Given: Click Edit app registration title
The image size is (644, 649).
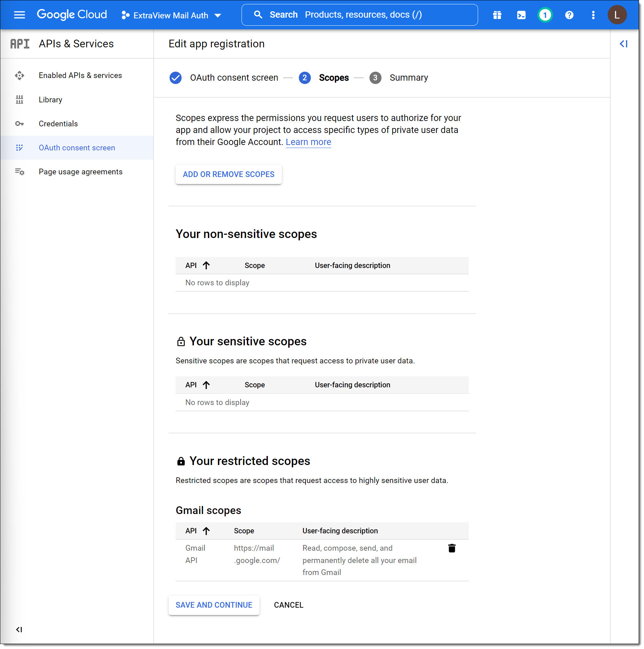Looking at the screenshot, I should tap(217, 44).
